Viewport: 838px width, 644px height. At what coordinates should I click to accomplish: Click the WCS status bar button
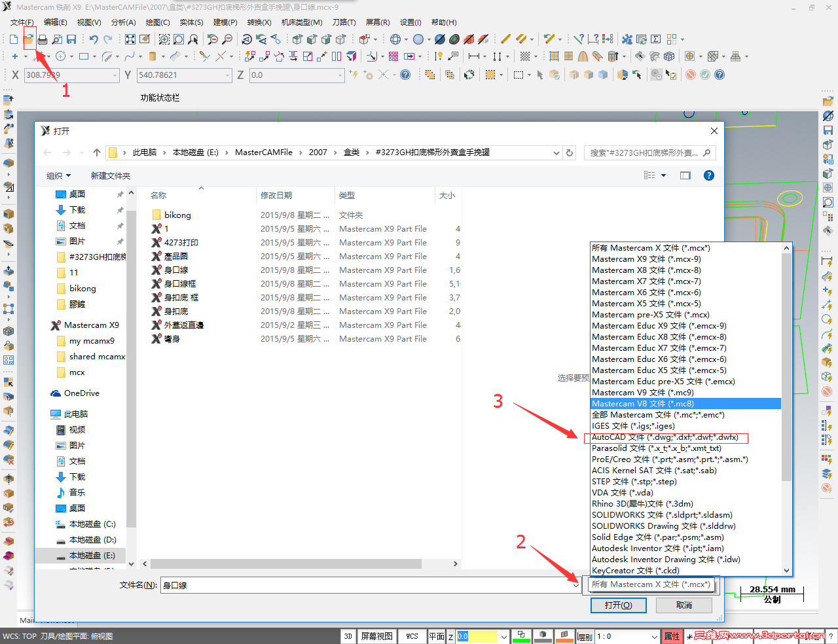coord(412,636)
